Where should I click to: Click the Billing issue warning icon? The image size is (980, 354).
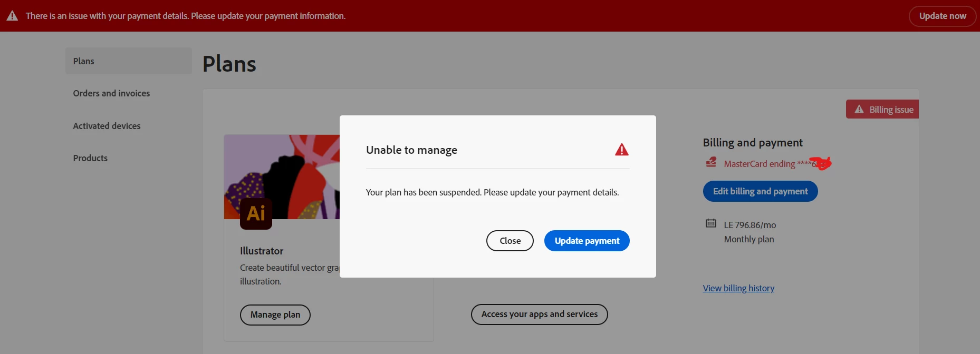[859, 109]
